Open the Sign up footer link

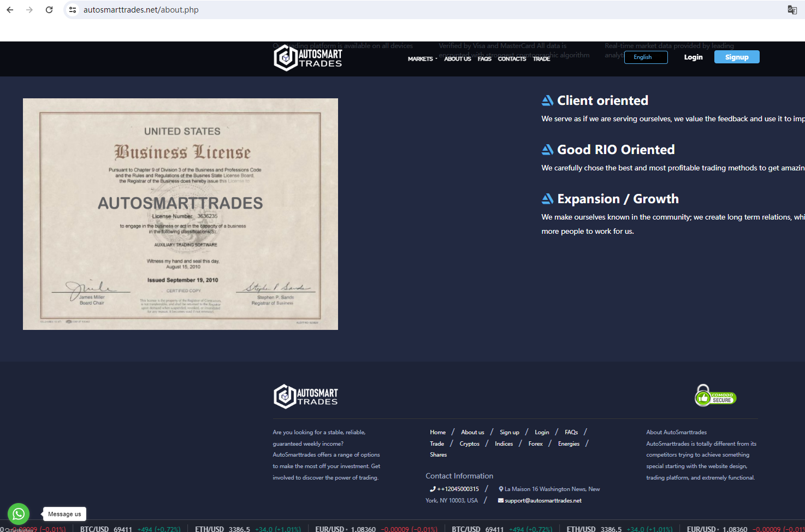click(x=510, y=432)
